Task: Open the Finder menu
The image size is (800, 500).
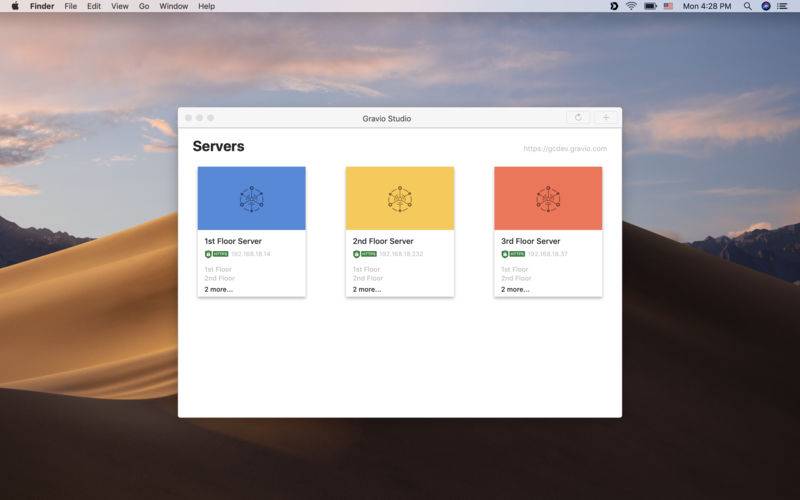Action: [42, 6]
